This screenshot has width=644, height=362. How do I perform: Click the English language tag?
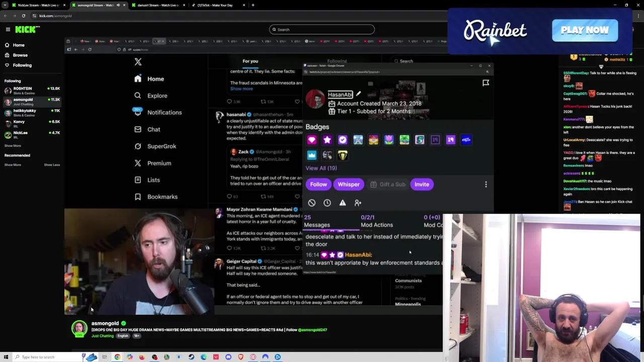coord(123,336)
